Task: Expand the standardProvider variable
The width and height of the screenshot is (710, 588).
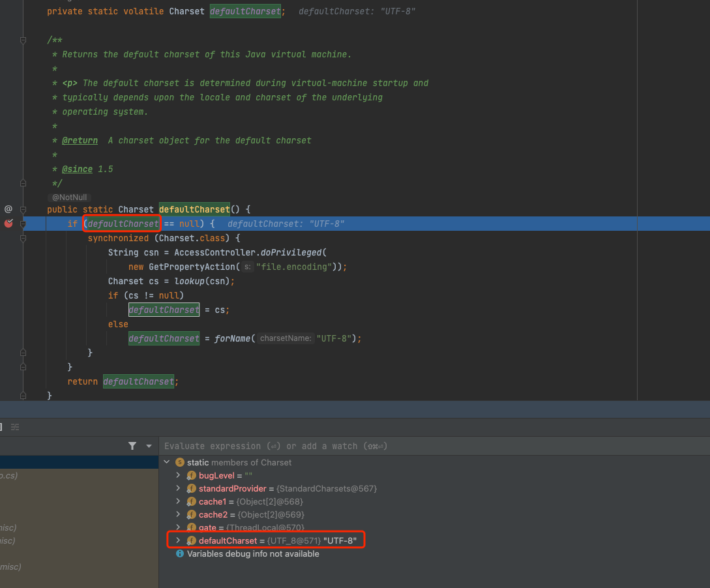Action: (178, 488)
